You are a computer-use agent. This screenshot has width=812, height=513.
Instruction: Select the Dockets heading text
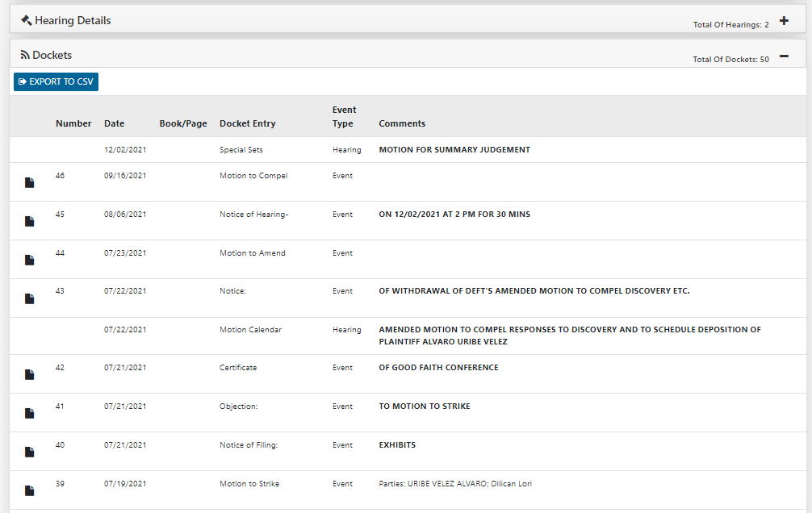52,56
